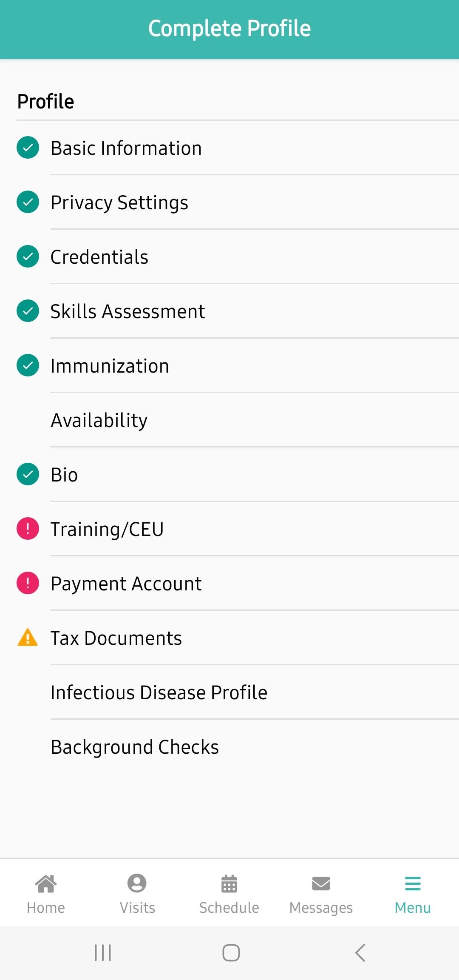Tap the green checkmark next to Basic Information
This screenshot has height=980, width=459.
click(x=28, y=148)
